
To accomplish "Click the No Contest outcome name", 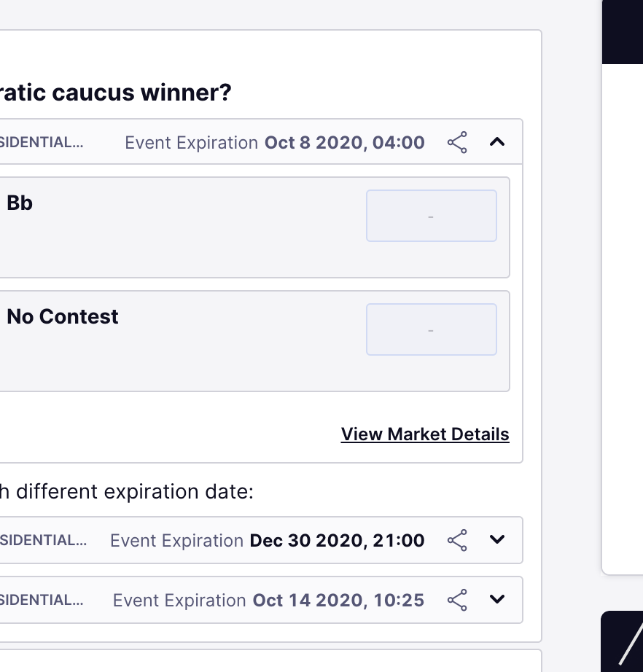I will [x=63, y=317].
